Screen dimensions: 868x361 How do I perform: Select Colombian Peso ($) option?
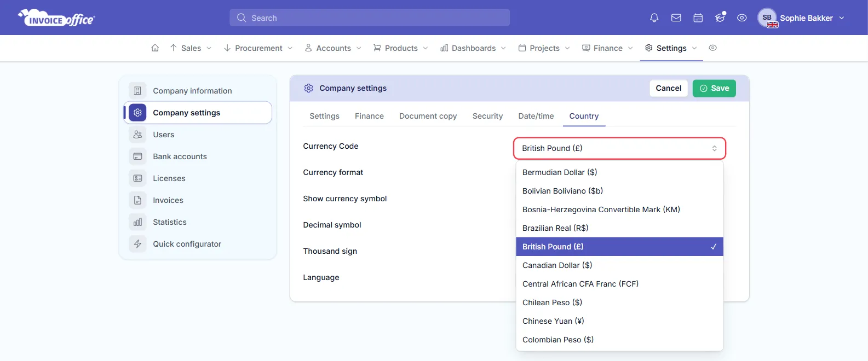click(619, 340)
